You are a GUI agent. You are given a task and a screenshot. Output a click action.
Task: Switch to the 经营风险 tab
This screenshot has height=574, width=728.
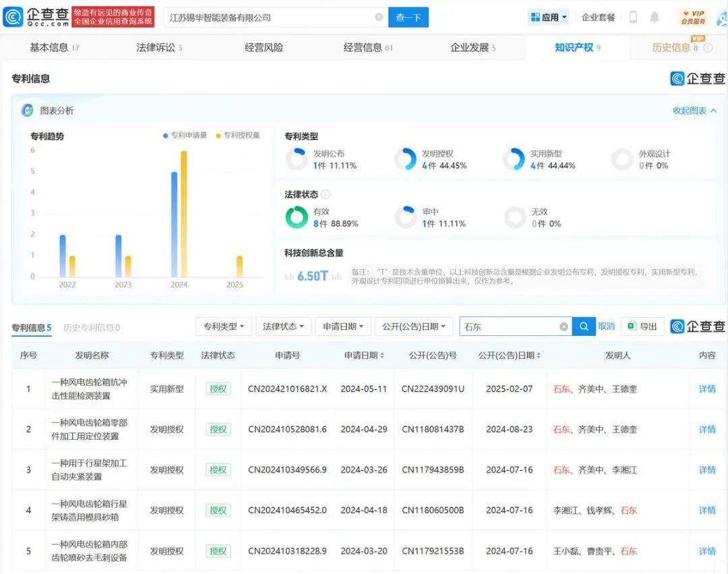(264, 47)
